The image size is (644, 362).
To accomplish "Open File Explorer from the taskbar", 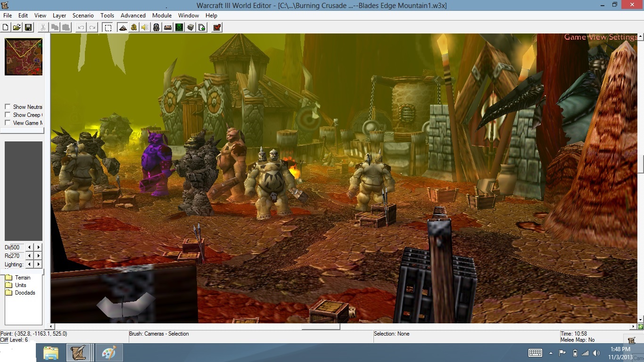I will coord(51,353).
